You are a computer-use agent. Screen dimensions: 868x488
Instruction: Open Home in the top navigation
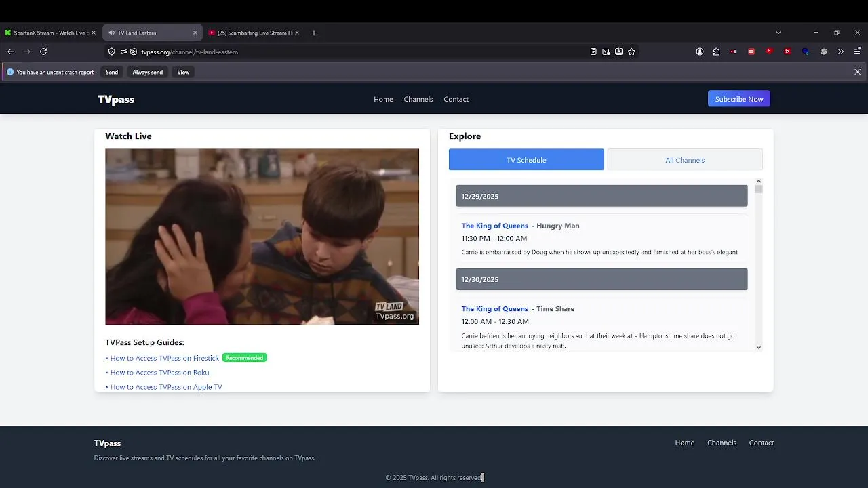383,99
